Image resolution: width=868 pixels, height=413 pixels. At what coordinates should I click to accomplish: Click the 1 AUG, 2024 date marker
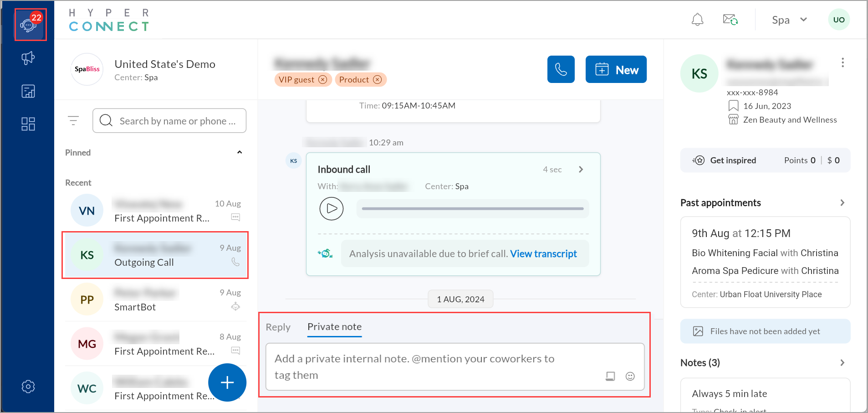pos(460,299)
